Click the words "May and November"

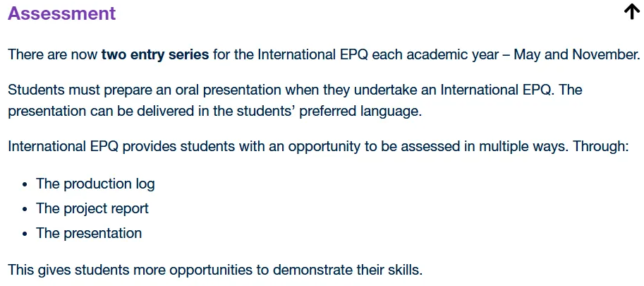coord(577,54)
